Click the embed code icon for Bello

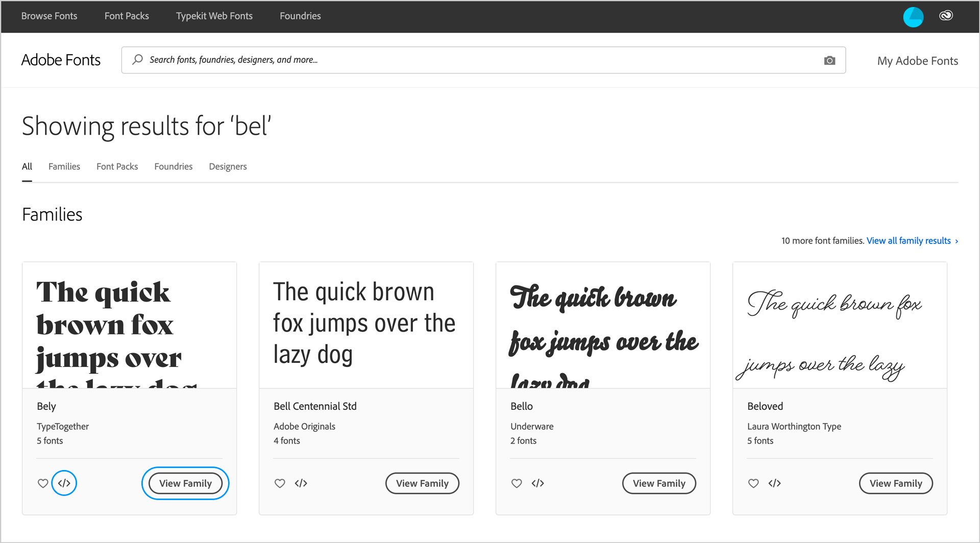pyautogui.click(x=538, y=483)
